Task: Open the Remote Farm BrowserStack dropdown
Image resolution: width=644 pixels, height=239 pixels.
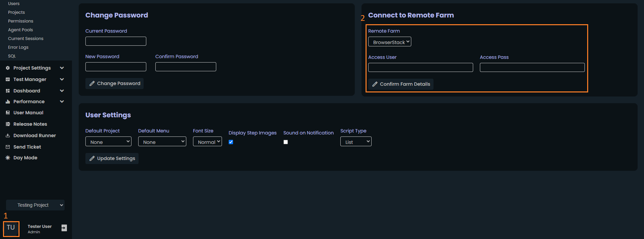Action: tap(389, 42)
